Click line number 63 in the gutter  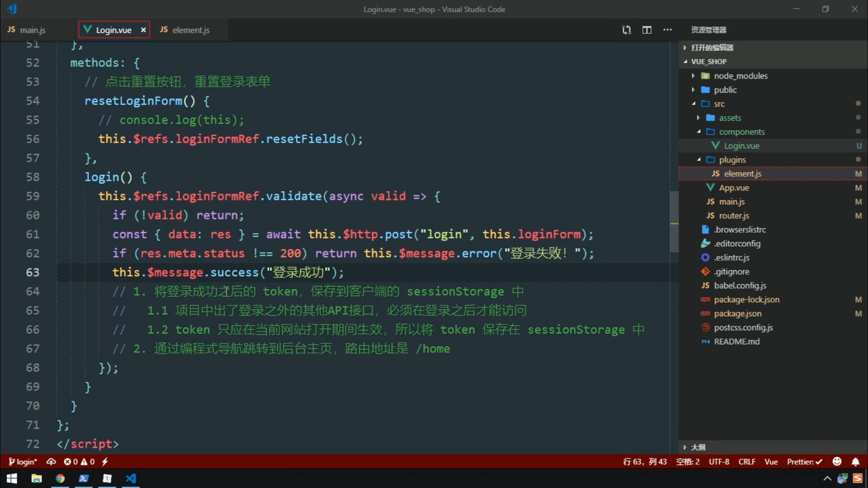[33, 272]
